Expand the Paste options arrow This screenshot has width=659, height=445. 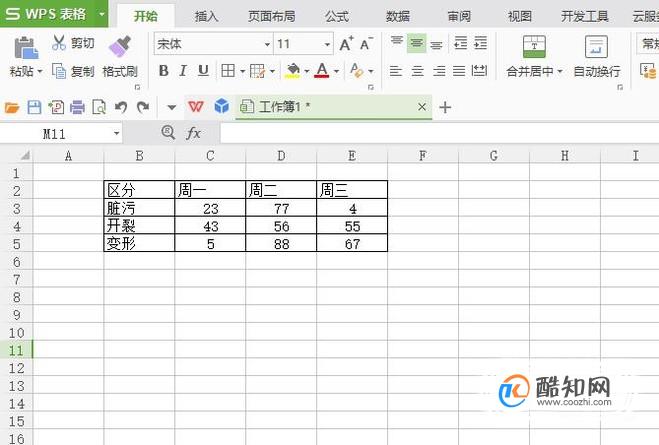pyautogui.click(x=40, y=72)
